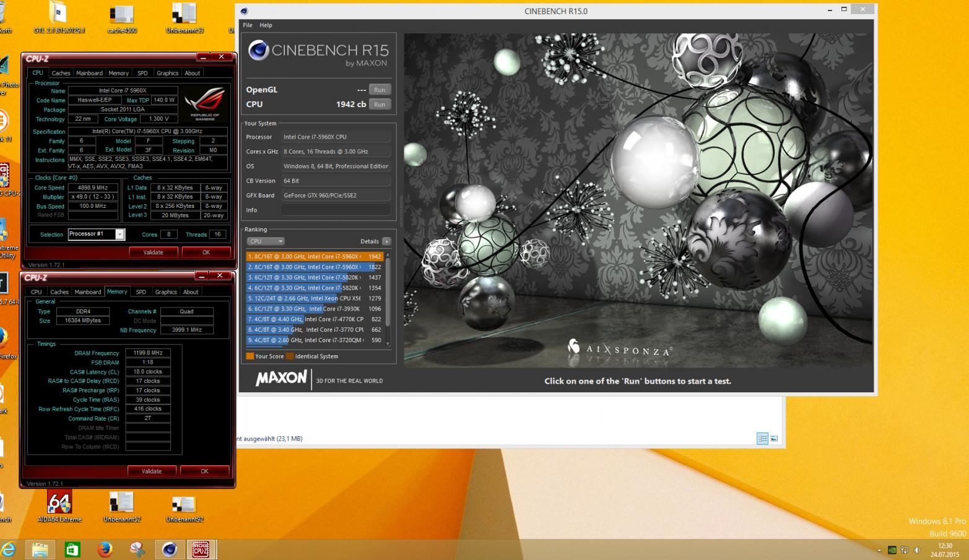This screenshot has height=560, width=969.
Task: Switch Explorer window to details view icon
Action: coord(762,439)
